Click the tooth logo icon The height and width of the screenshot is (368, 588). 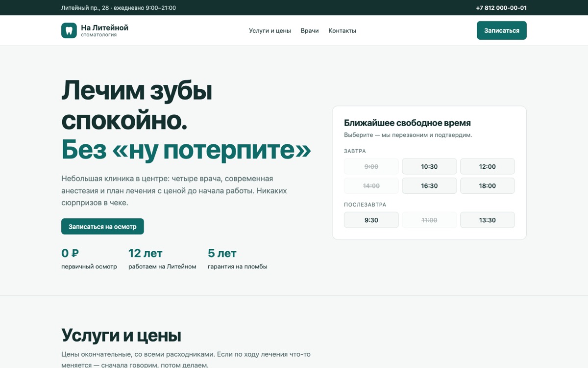click(69, 30)
